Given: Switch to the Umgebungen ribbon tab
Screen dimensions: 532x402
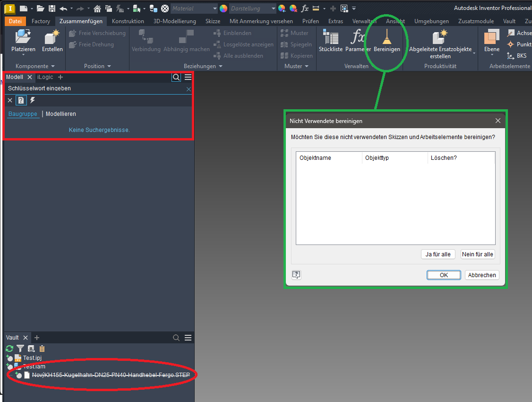Looking at the screenshot, I should [431, 21].
